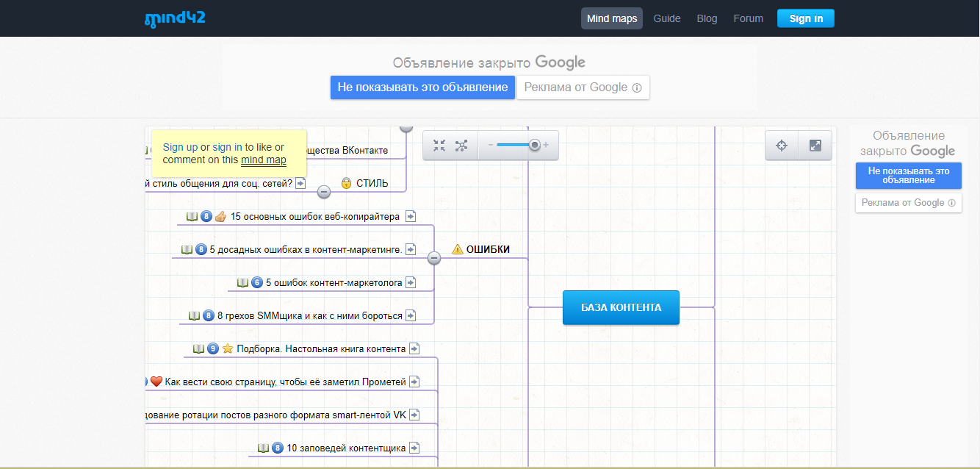Image resolution: width=980 pixels, height=469 pixels.
Task: Select the БАЗА КОНТЕНТА root node
Action: tap(621, 307)
